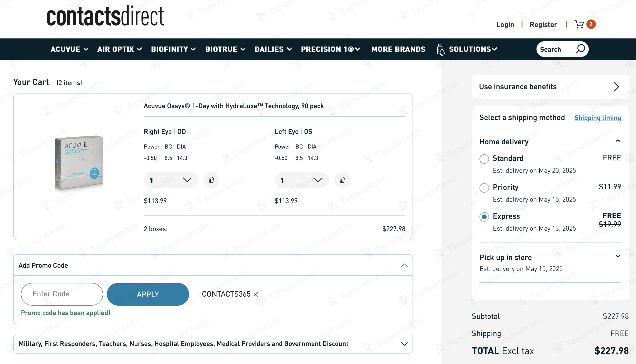
Task: Open insurance benefits arrow
Action: [616, 87]
